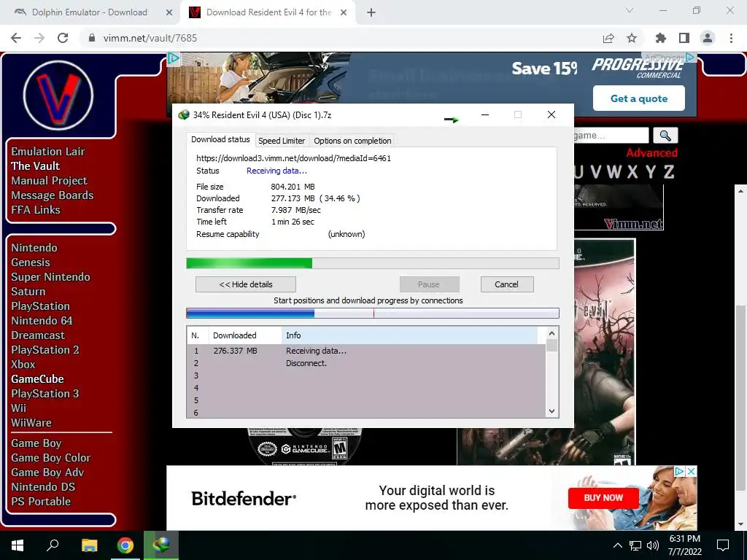Click the Info column header
This screenshot has height=560, width=747.
pyautogui.click(x=410, y=335)
